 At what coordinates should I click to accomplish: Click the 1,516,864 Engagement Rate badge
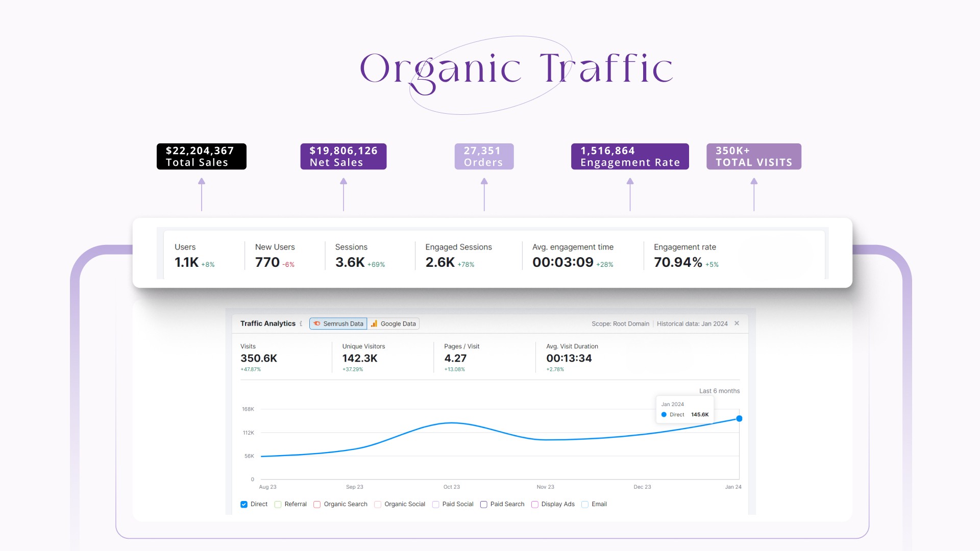630,157
